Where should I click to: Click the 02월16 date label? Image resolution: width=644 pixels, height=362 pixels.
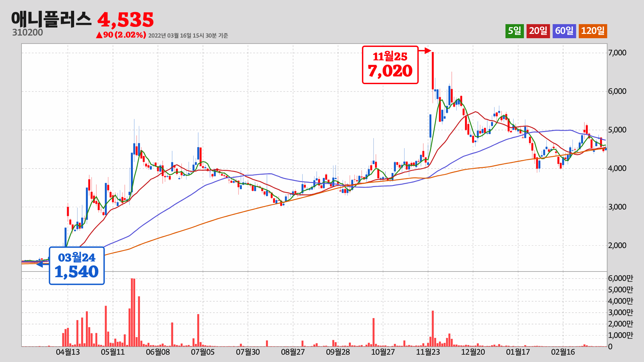pos(563,352)
